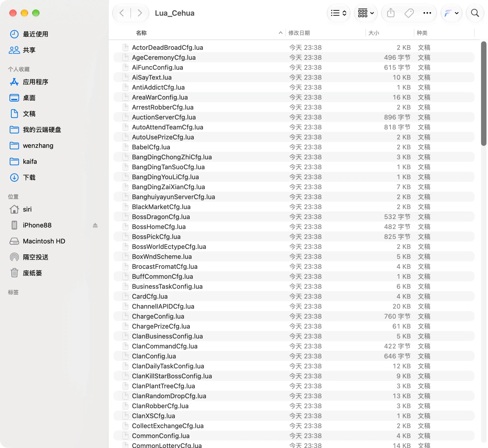Image resolution: width=488 pixels, height=448 pixels.
Task: Select BangDingChongZhiCfg.lua file
Action: (x=294, y=157)
